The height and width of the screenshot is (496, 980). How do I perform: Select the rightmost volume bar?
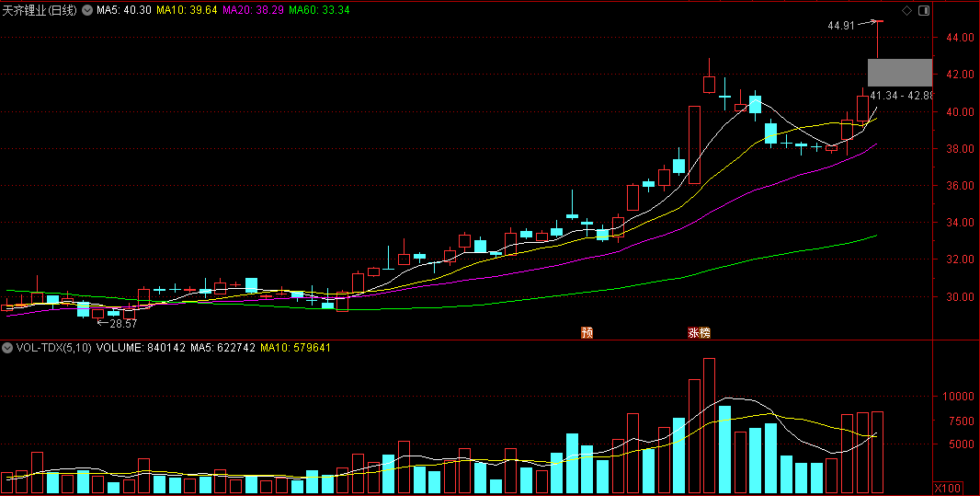pos(878,452)
